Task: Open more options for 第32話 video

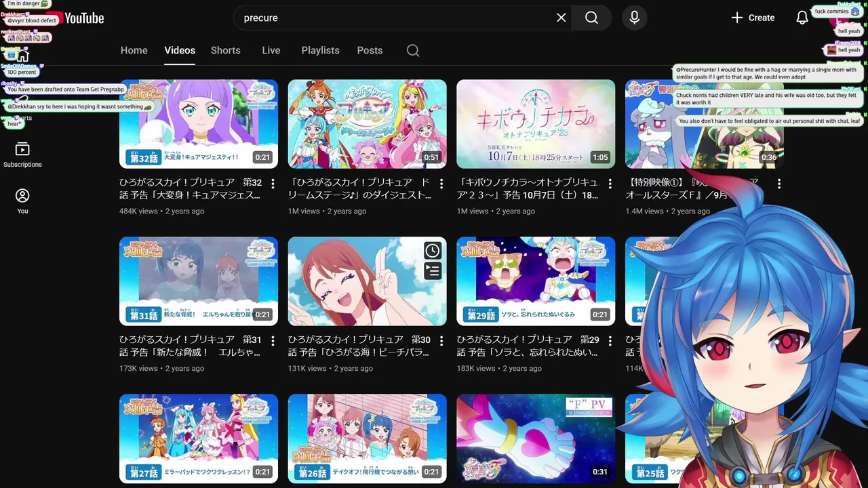Action: [273, 184]
